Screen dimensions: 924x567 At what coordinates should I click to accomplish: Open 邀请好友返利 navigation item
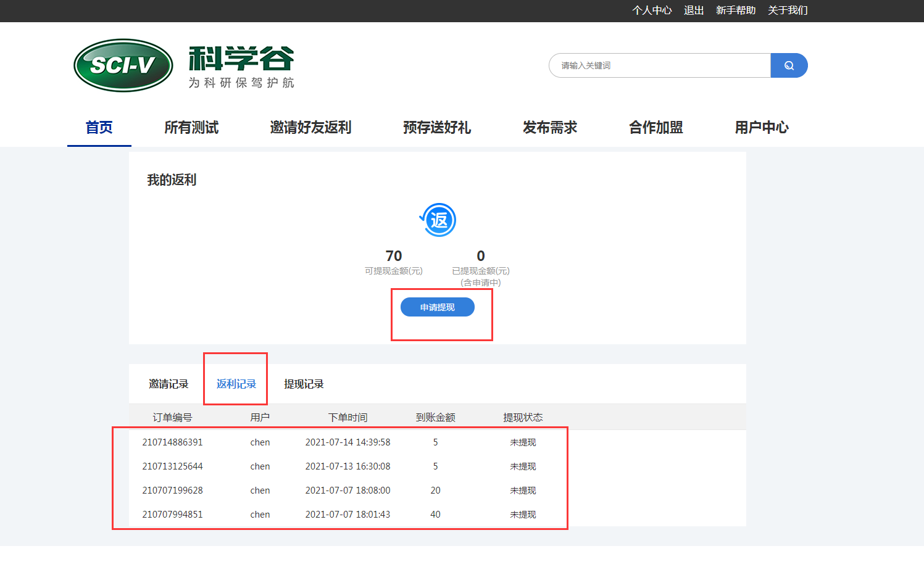click(x=310, y=127)
